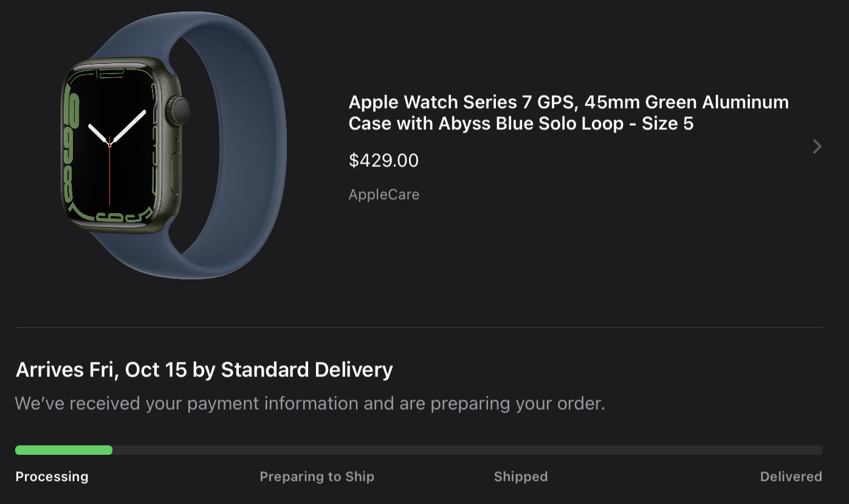Click the payment information status message

coord(310,403)
